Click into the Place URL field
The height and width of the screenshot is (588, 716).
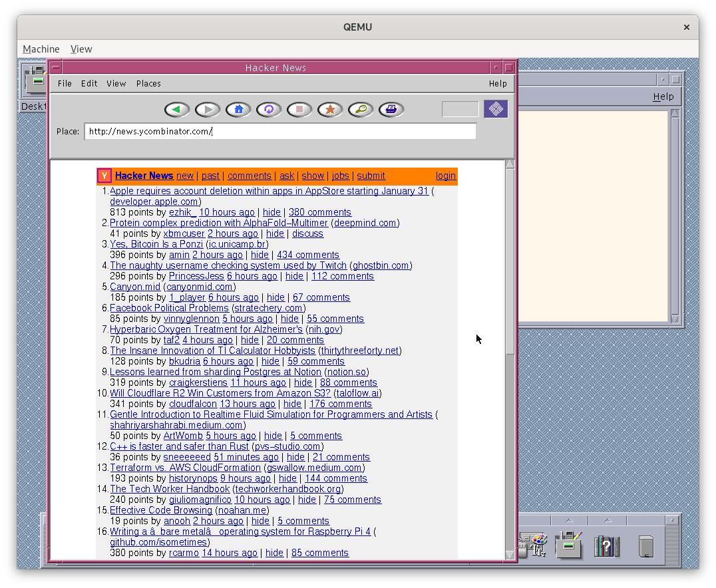pyautogui.click(x=280, y=132)
